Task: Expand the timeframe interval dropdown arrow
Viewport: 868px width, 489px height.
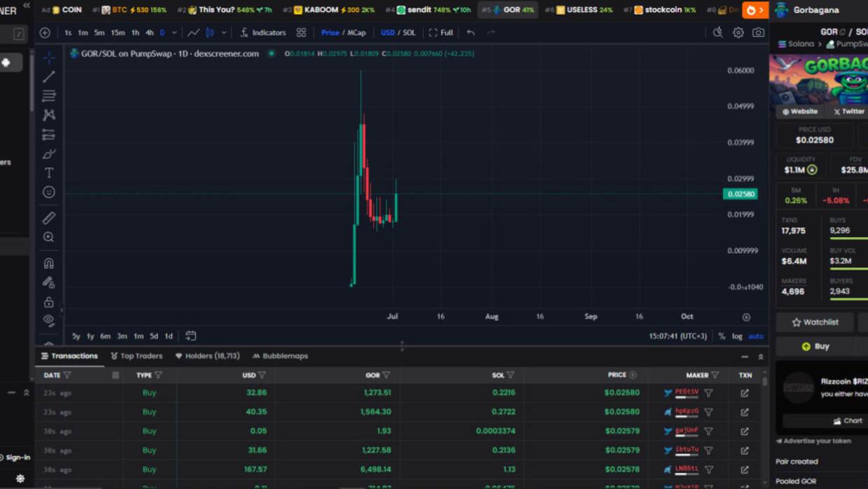Action: click(x=174, y=32)
